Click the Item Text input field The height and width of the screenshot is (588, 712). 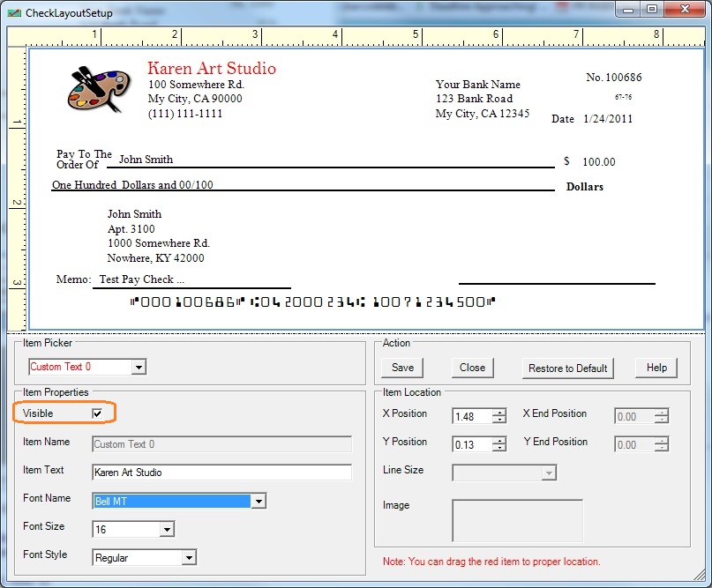point(221,473)
